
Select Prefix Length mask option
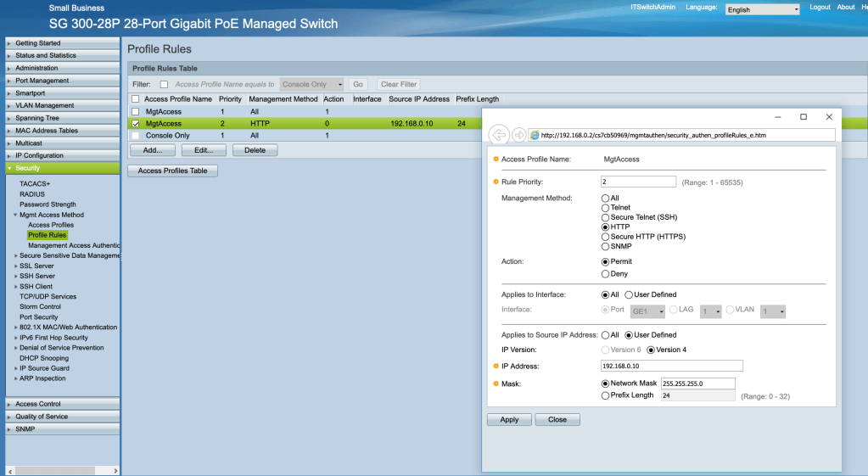(x=605, y=395)
